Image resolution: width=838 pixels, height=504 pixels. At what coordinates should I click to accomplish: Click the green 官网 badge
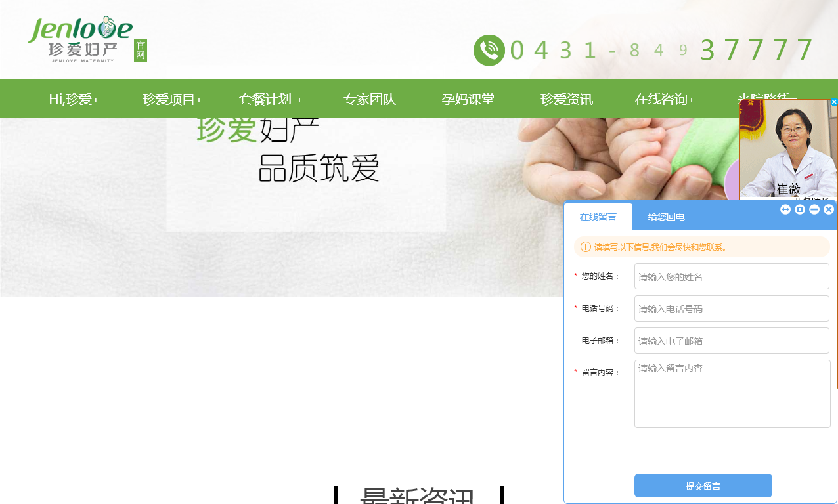141,51
